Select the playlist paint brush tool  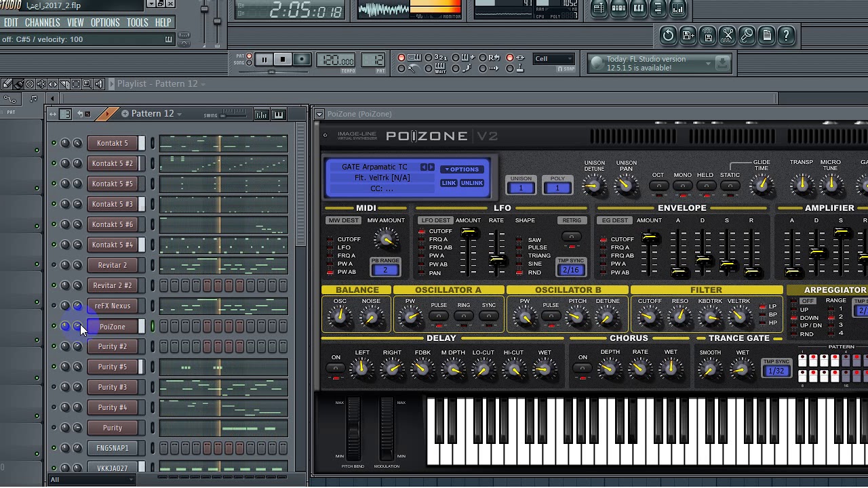point(18,84)
